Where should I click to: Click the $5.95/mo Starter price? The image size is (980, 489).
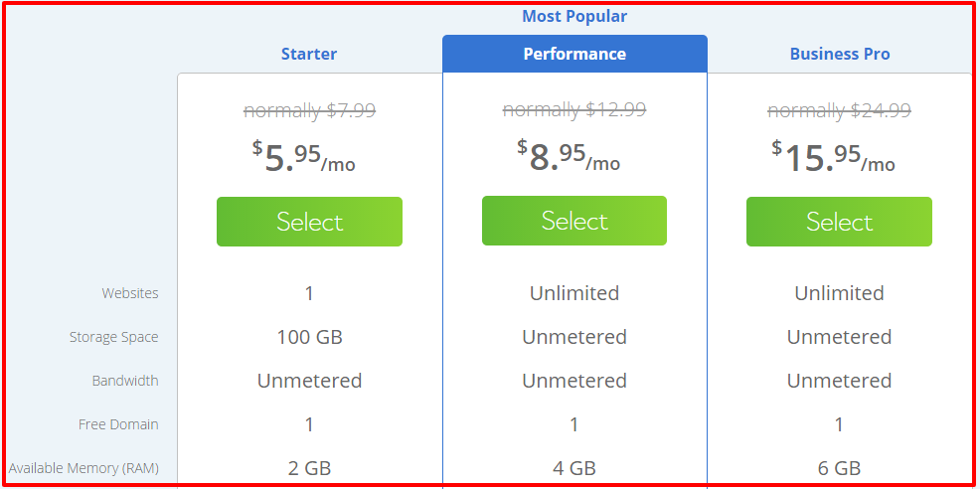[304, 156]
